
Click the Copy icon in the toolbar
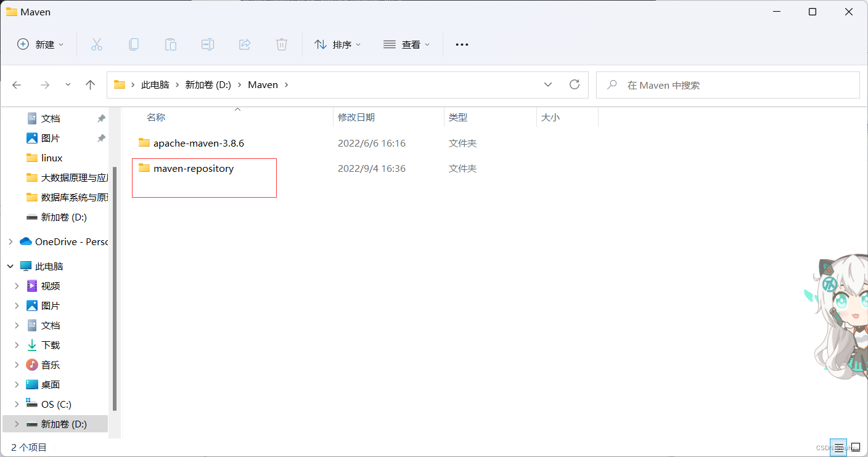[133, 44]
